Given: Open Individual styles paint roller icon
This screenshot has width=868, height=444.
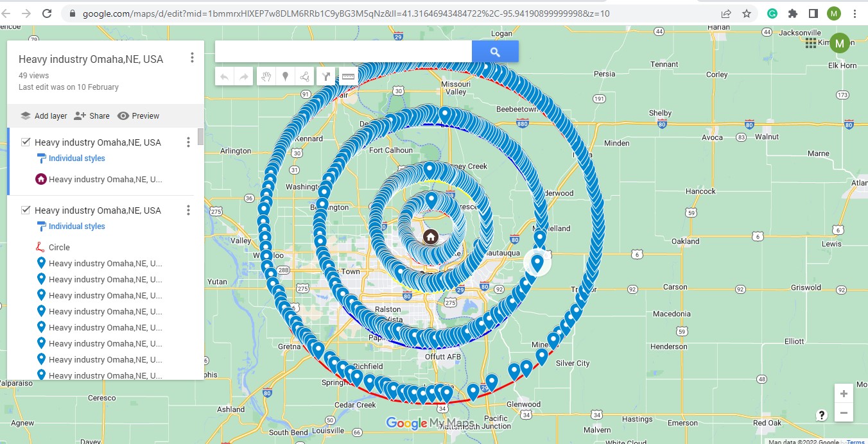Looking at the screenshot, I should (40, 158).
